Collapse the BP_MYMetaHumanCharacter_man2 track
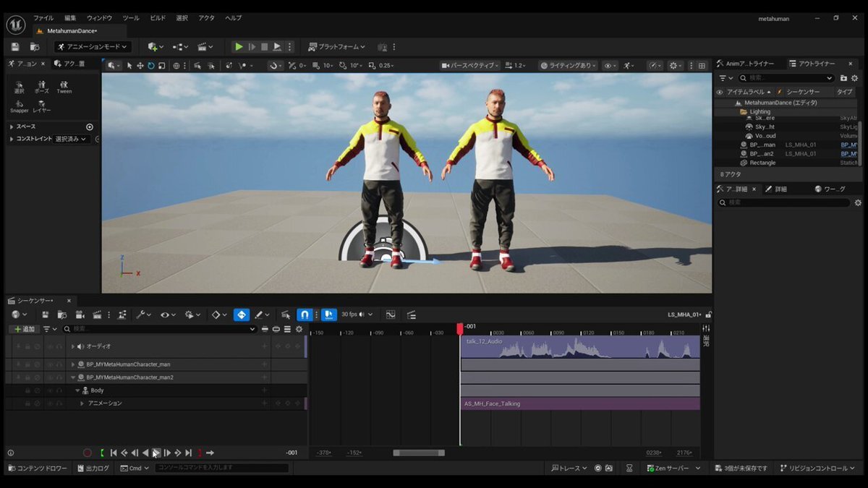Screen dimensions: 868x488 coord(72,377)
